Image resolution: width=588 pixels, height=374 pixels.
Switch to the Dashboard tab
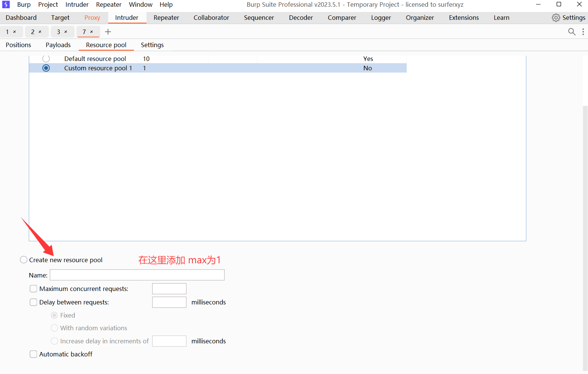[21, 18]
